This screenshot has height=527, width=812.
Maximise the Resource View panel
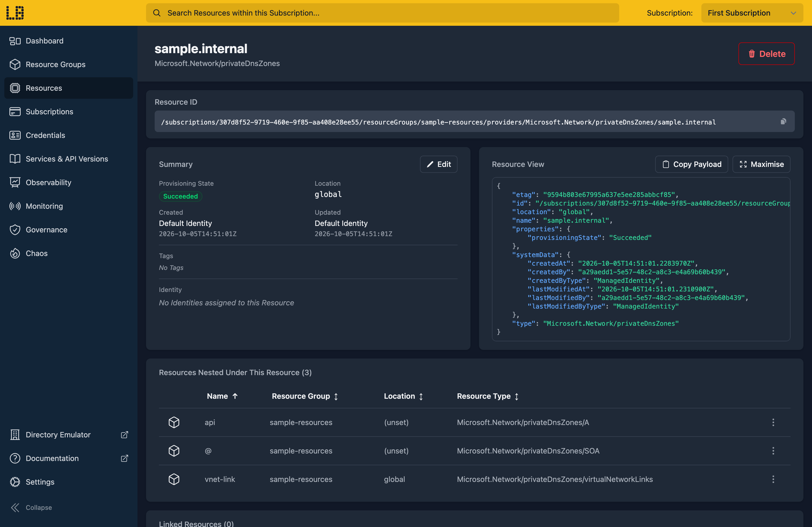761,164
